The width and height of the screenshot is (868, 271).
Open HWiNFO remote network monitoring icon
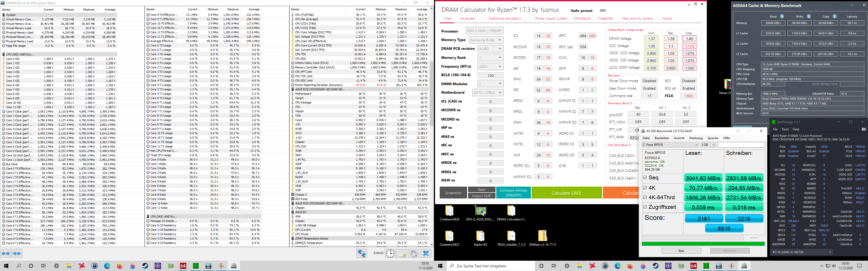[x=362, y=253]
